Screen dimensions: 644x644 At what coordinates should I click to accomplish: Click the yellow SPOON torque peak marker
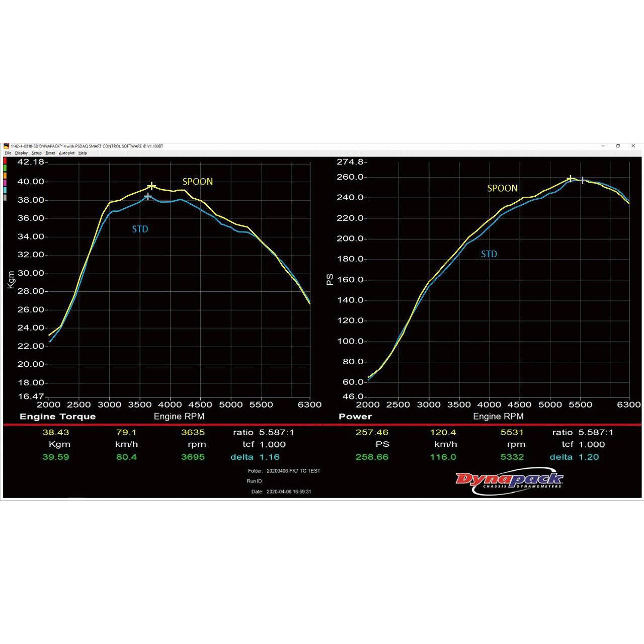[x=151, y=186]
